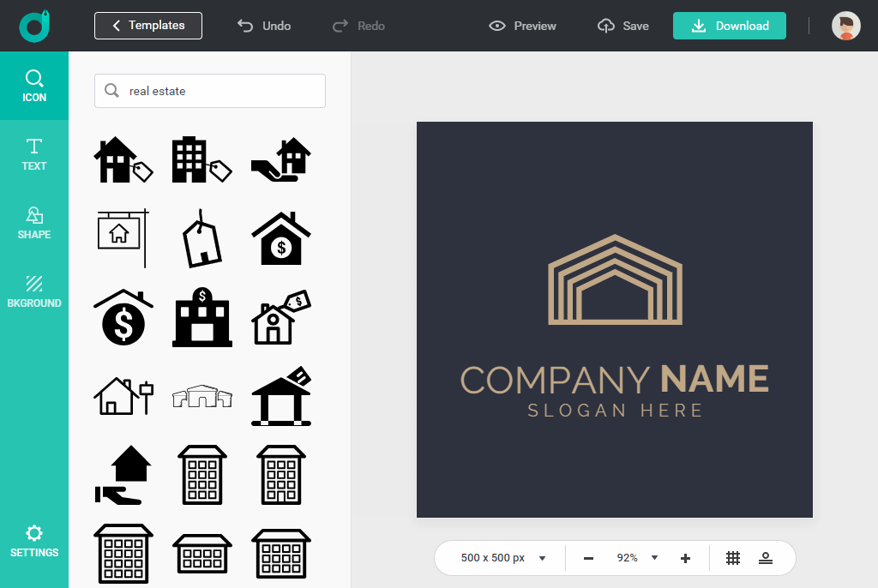Zoom in using the plus control
Viewport: 878px width, 588px height.
coord(685,558)
